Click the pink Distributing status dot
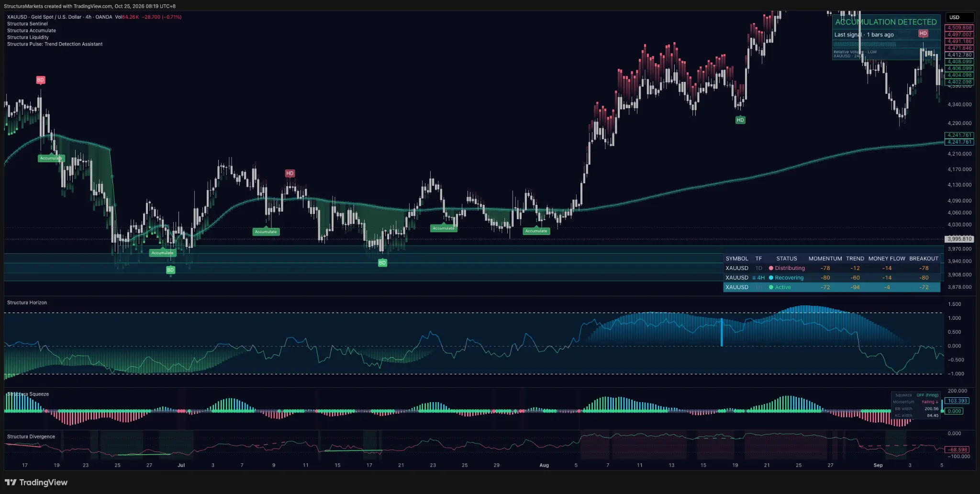The width and height of the screenshot is (980, 494). tap(771, 269)
